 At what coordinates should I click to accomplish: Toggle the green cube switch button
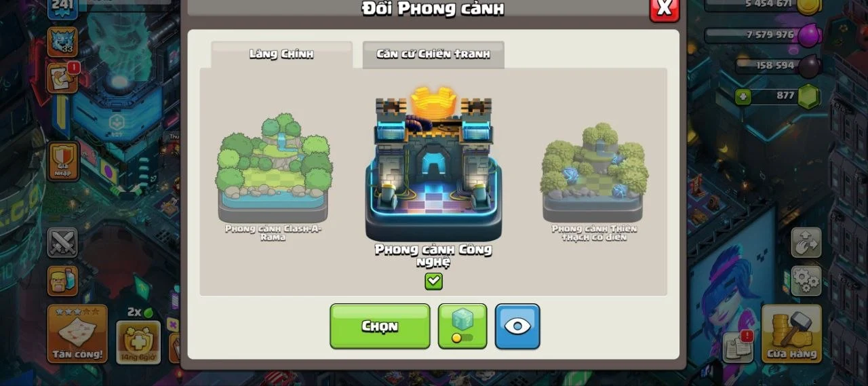pos(462,326)
